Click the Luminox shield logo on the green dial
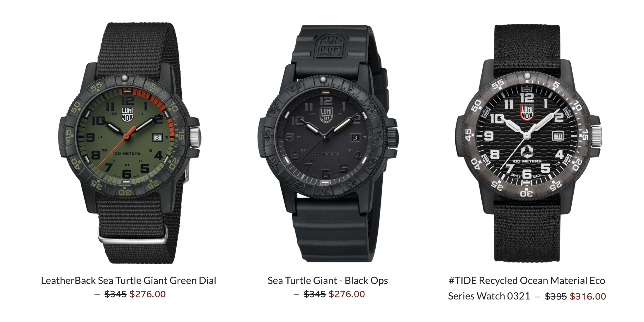The width and height of the screenshot is (644, 322). coord(127,114)
